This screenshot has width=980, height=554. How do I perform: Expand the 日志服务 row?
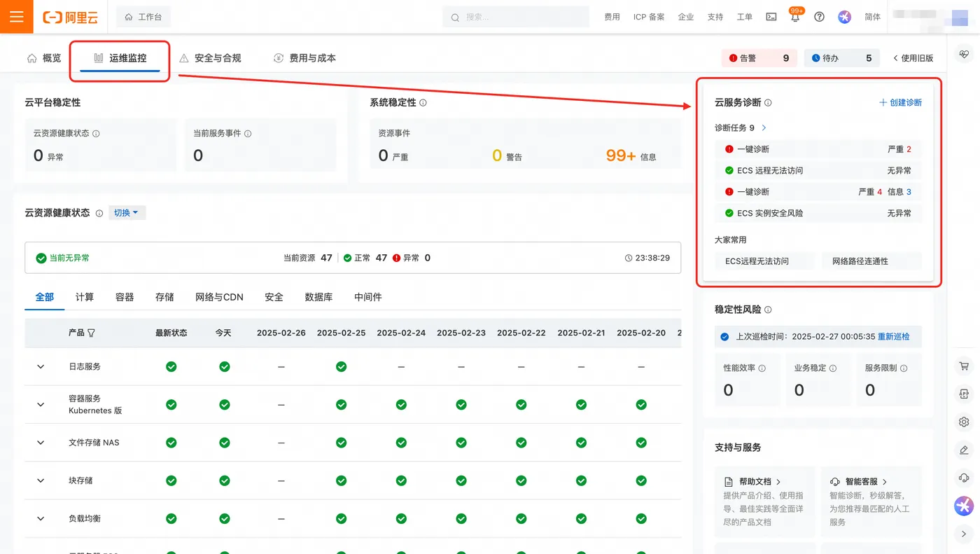[41, 366]
